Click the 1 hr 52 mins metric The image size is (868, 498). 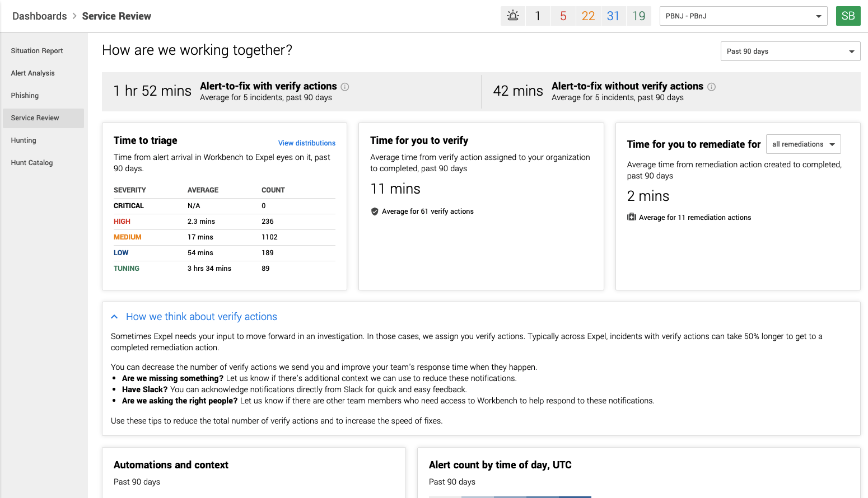tap(152, 91)
